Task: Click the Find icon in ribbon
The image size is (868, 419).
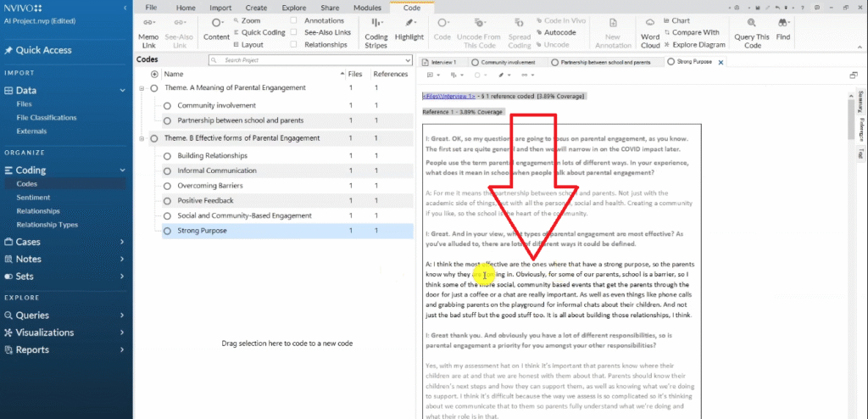Action: pos(783,27)
